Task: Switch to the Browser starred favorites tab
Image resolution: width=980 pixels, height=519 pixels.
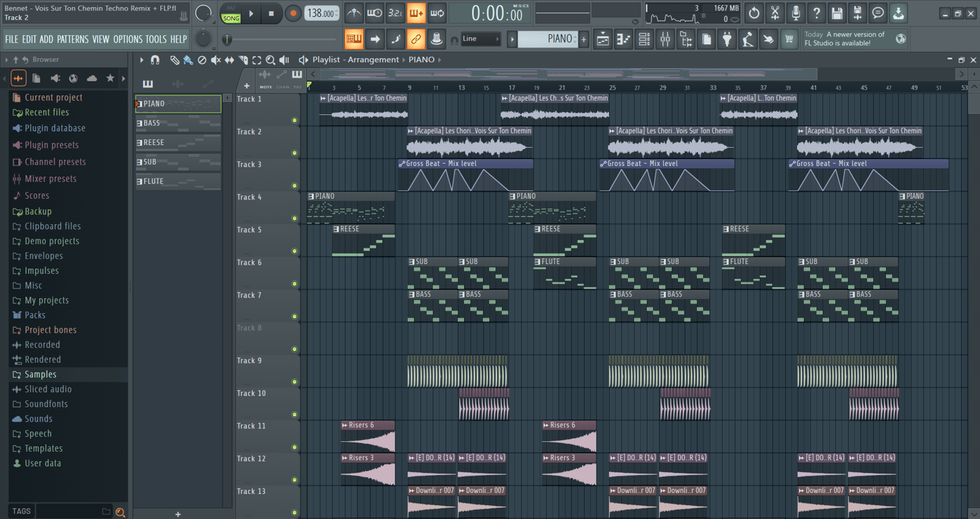Action: 110,78
